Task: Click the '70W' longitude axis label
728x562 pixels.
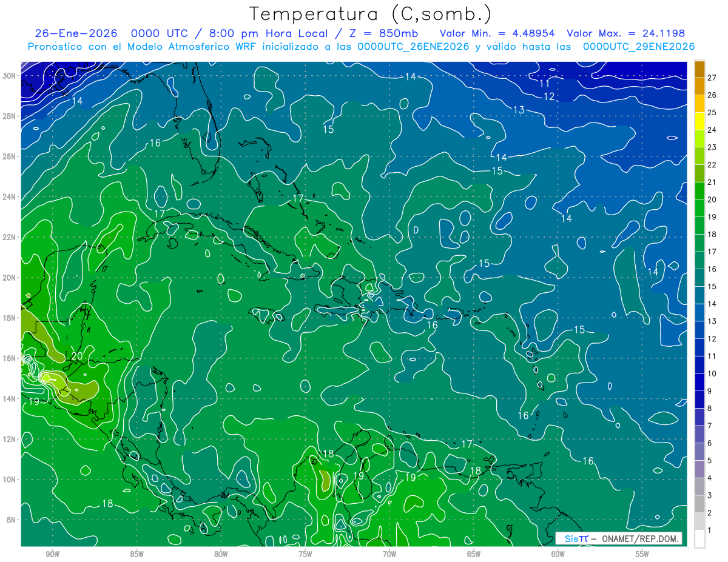Action: coord(389,554)
